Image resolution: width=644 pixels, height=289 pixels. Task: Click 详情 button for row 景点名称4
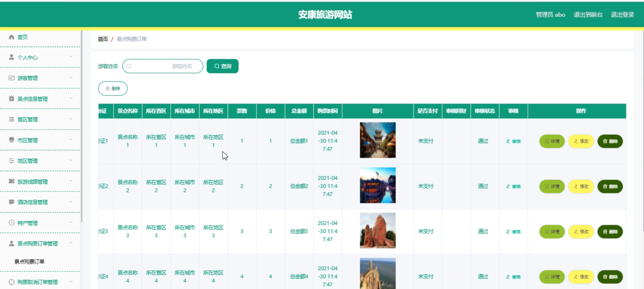click(552, 277)
